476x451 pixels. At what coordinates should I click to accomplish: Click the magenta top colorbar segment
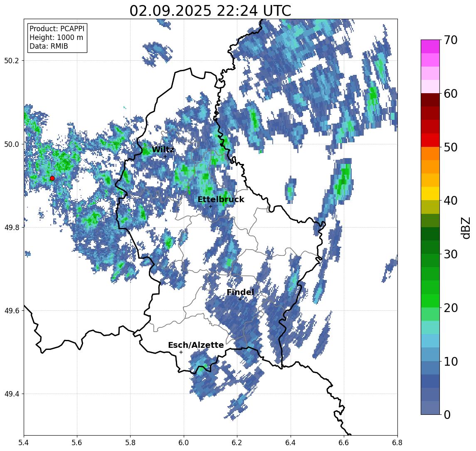(430, 47)
